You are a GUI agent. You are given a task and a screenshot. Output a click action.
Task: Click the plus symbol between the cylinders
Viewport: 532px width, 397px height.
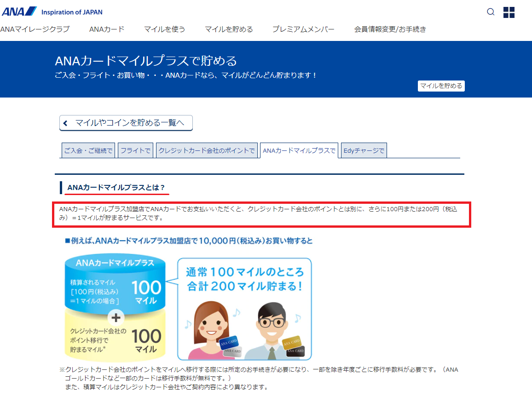[116, 318]
